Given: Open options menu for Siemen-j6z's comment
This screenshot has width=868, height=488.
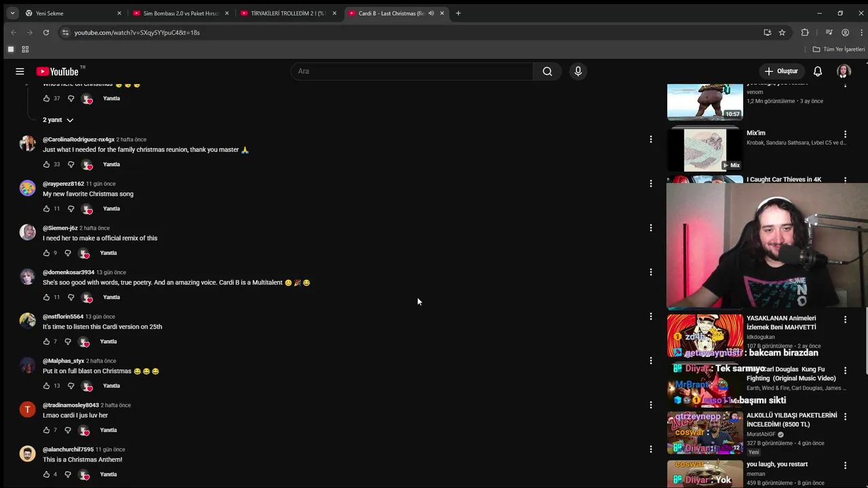Looking at the screenshot, I should click(651, 228).
